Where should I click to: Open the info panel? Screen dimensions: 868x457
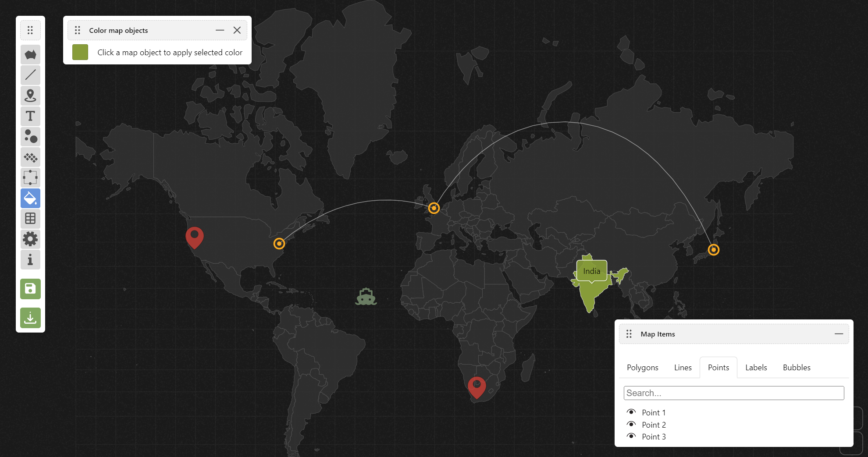[x=30, y=259]
